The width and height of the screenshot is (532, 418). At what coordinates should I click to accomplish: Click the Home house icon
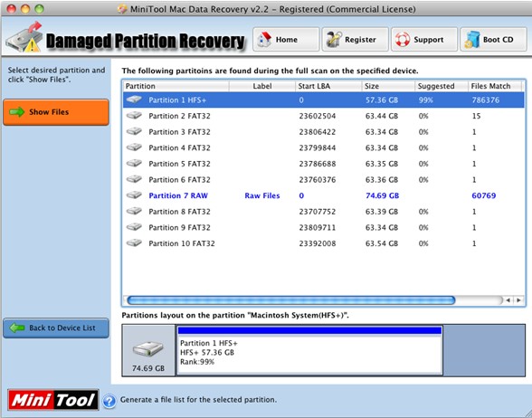pyautogui.click(x=264, y=40)
